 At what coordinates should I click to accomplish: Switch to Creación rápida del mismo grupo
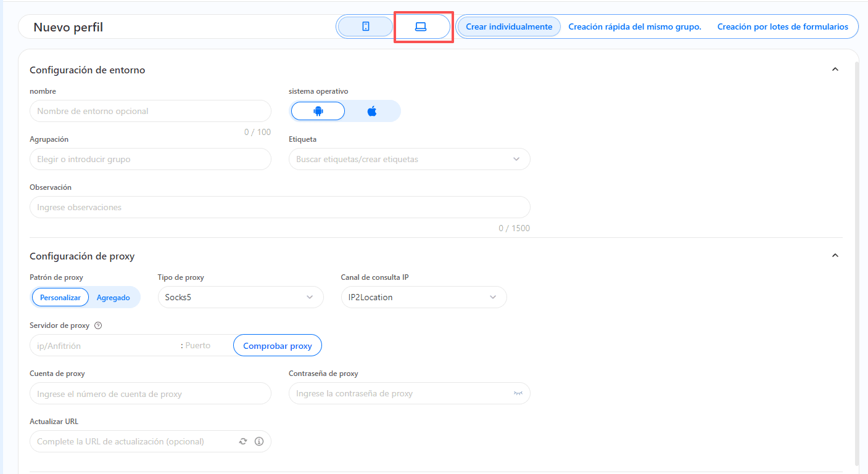[x=635, y=27]
